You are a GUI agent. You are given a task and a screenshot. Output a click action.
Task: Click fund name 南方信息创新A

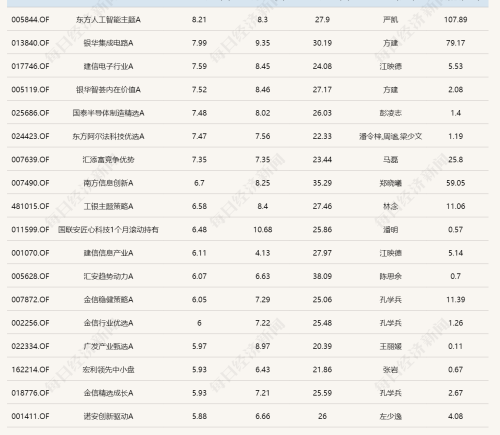click(x=108, y=183)
